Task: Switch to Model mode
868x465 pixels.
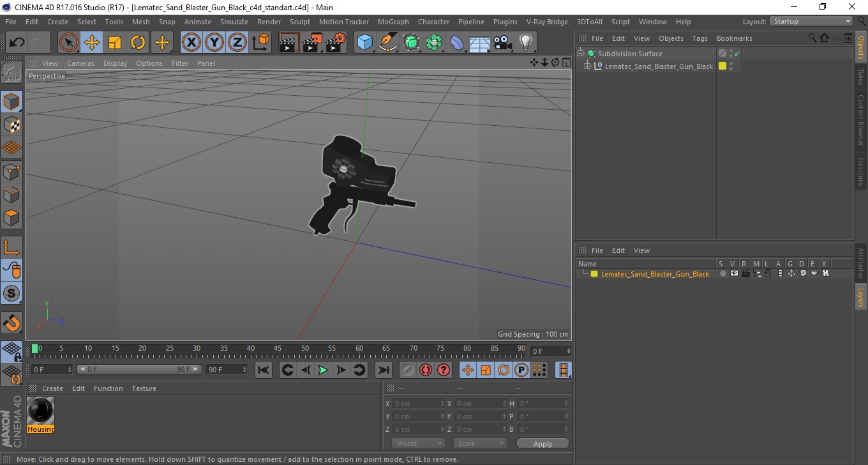Action: click(x=12, y=102)
